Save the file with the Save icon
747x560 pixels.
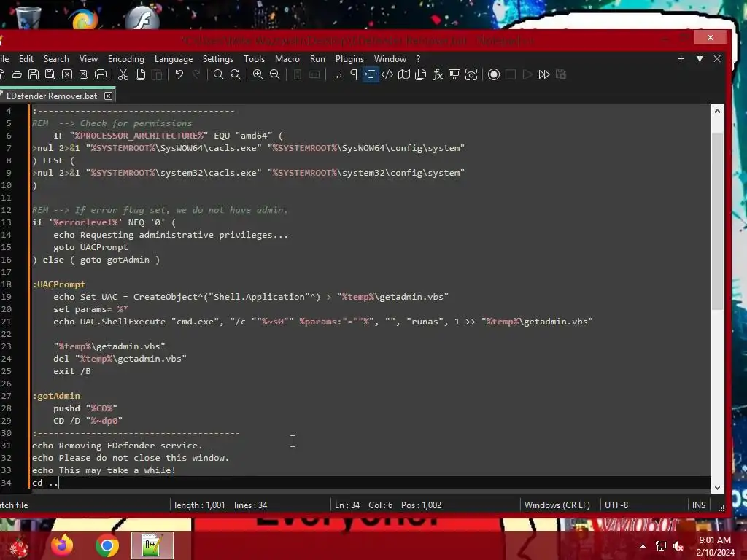pyautogui.click(x=34, y=75)
